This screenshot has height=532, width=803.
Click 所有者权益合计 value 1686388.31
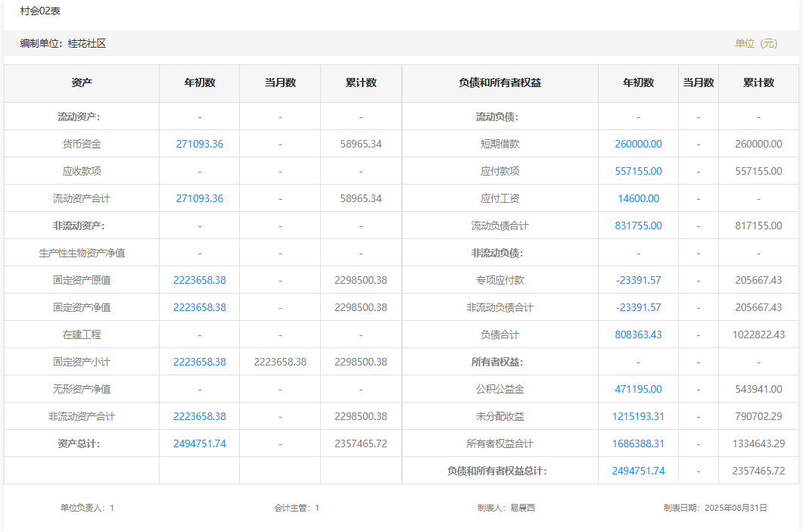click(638, 443)
